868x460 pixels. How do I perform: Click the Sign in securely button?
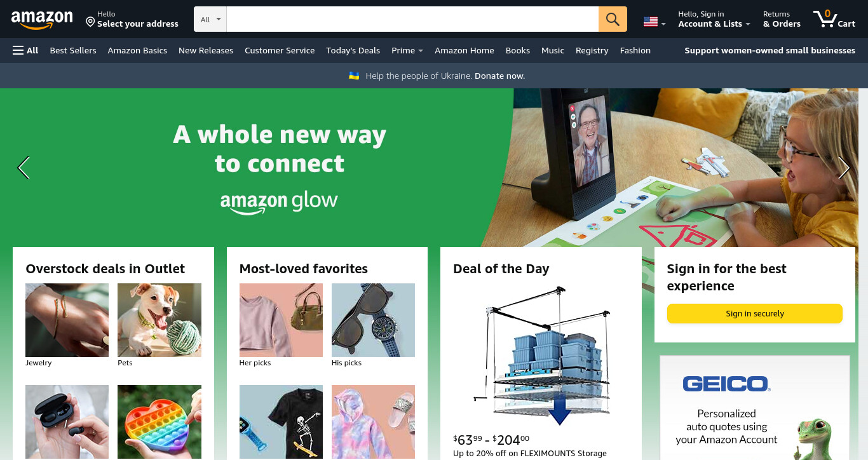click(x=754, y=313)
